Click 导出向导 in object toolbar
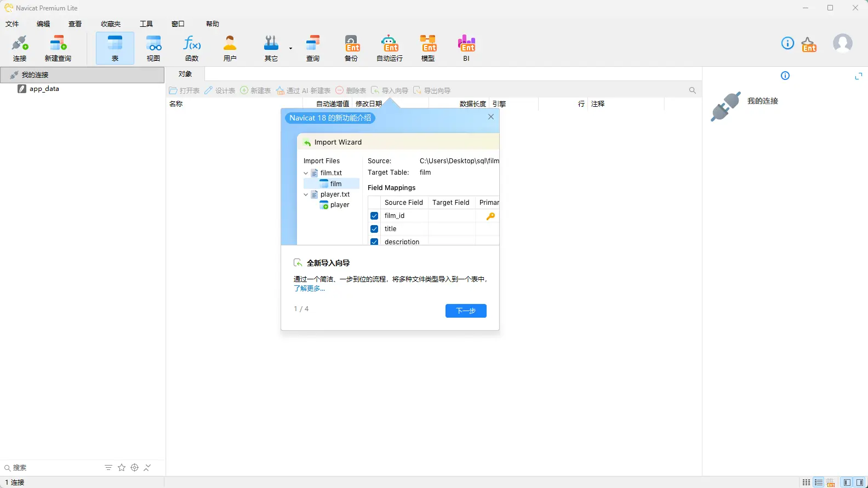The height and width of the screenshot is (488, 868). (432, 90)
